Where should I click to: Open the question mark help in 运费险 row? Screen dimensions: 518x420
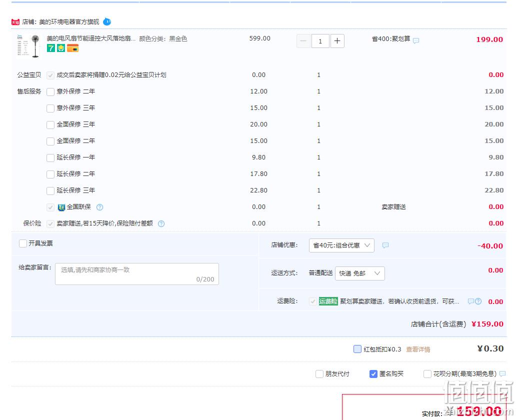(x=478, y=301)
